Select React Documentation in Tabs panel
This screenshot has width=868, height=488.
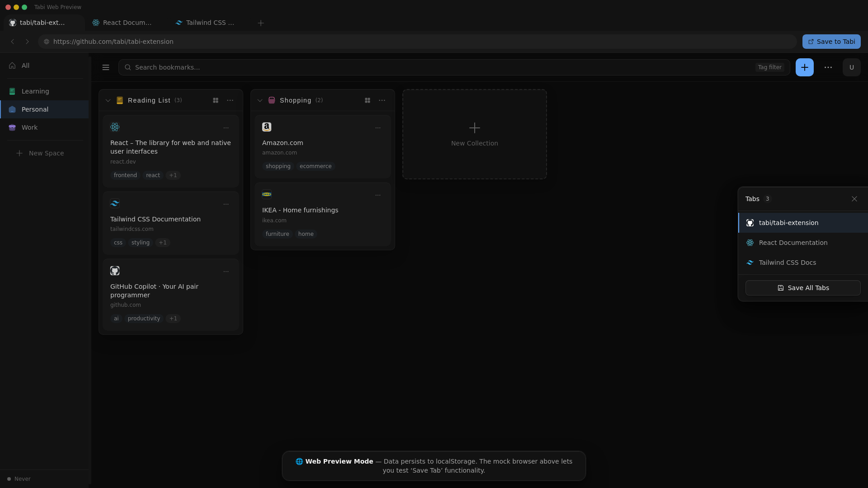point(803,243)
